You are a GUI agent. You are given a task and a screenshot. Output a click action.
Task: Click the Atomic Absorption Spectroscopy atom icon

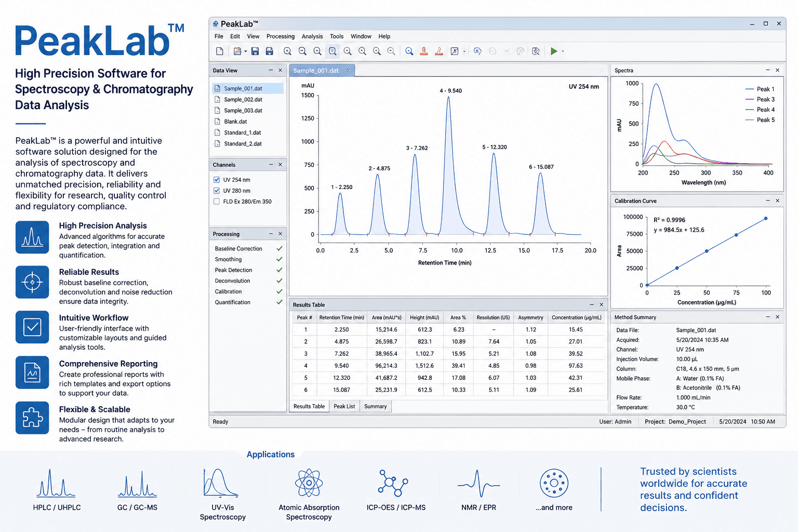point(309,483)
